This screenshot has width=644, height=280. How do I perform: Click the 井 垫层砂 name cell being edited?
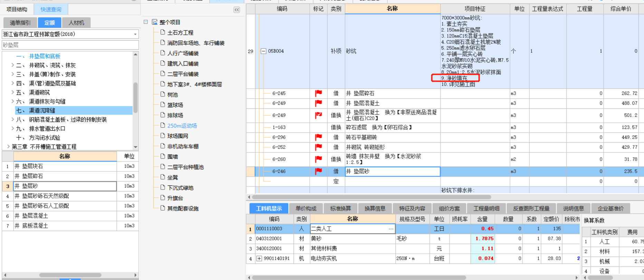coord(393,171)
